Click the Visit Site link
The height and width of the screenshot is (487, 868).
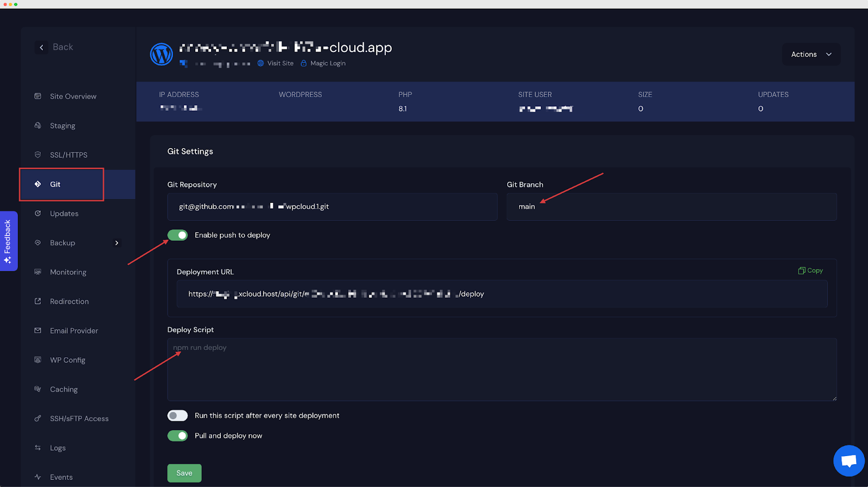point(280,63)
